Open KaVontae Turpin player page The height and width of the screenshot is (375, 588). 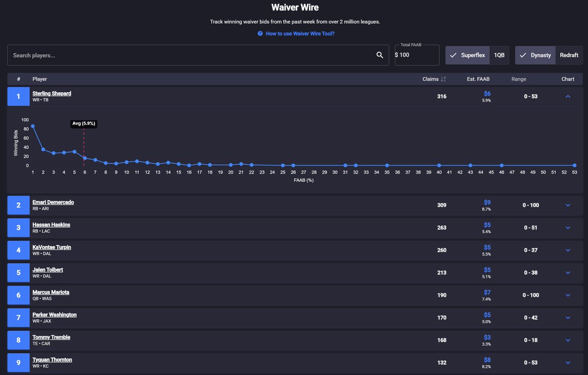[52, 247]
